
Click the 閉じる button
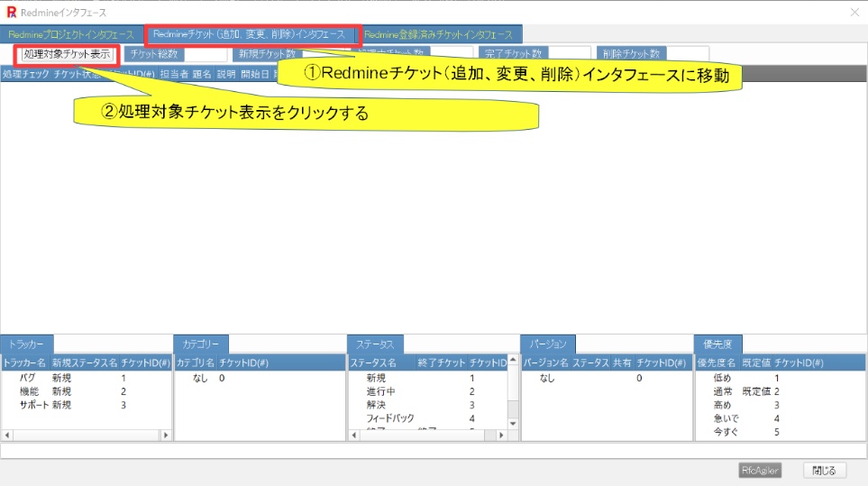point(824,471)
